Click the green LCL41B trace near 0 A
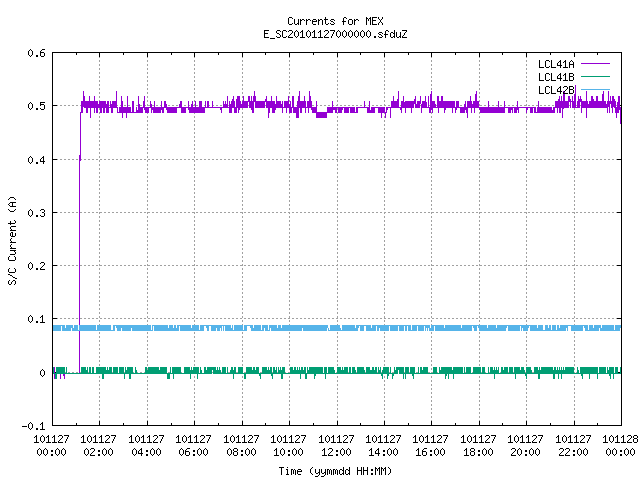Viewport: 640px width, 480px height. click(x=337, y=371)
